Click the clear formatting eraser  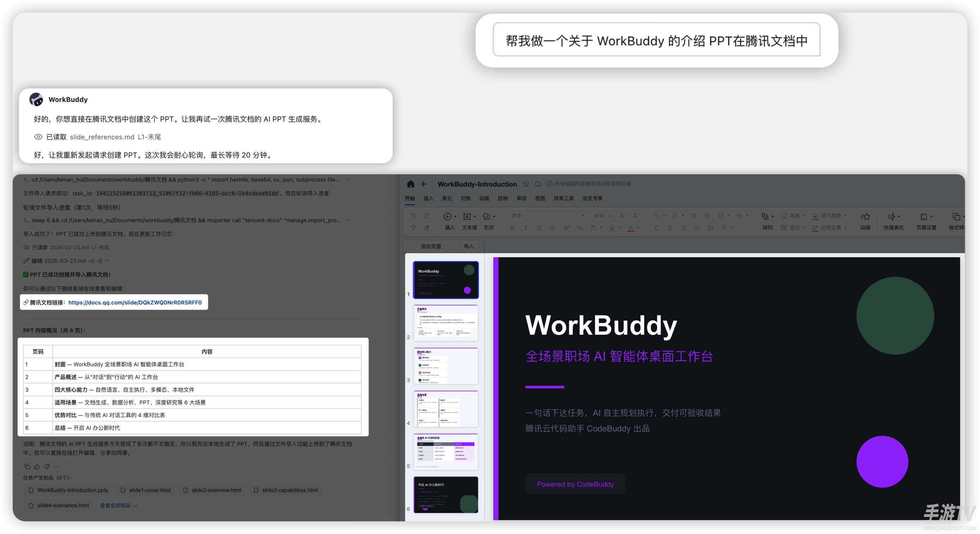(427, 227)
